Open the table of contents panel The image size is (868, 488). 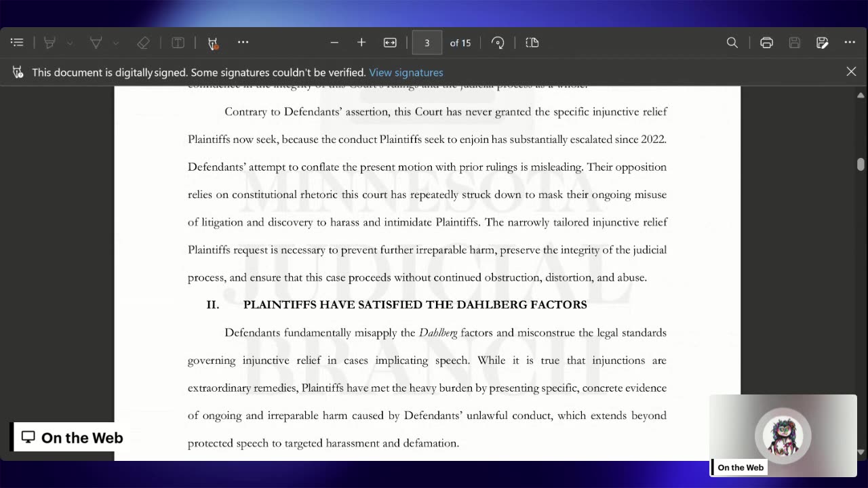17,43
